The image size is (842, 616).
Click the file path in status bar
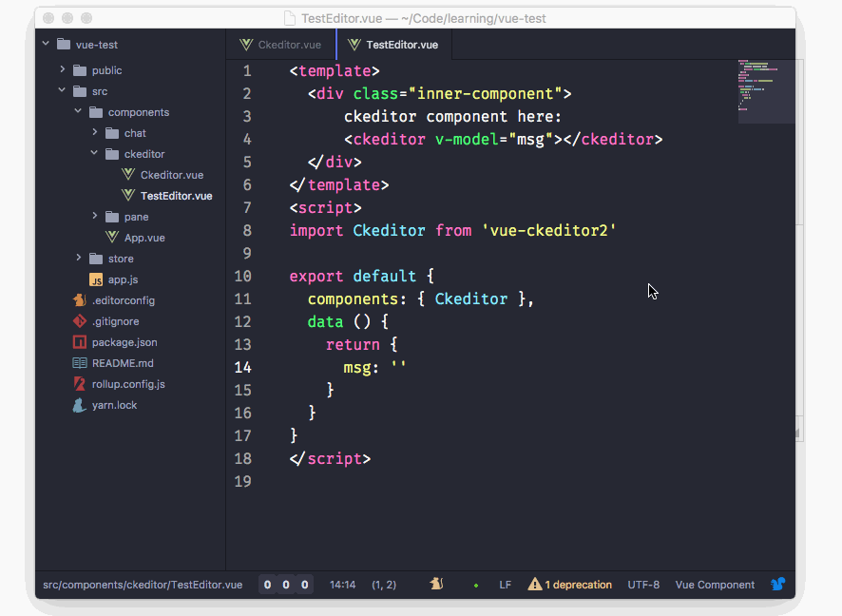(143, 585)
